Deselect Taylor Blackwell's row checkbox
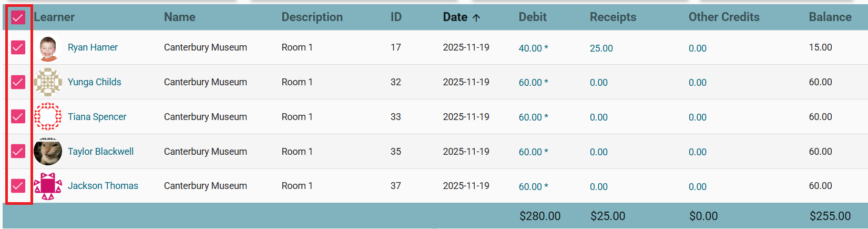The width and height of the screenshot is (868, 229). pos(18,151)
